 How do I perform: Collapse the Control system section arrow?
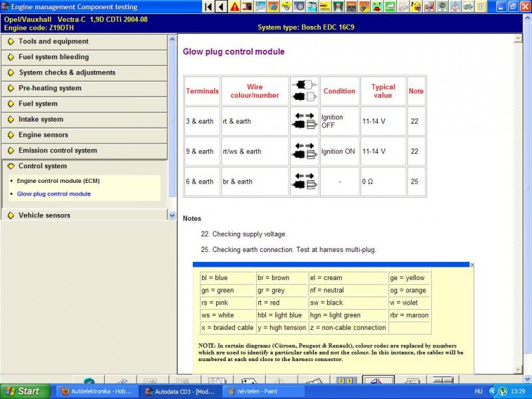(x=11, y=166)
